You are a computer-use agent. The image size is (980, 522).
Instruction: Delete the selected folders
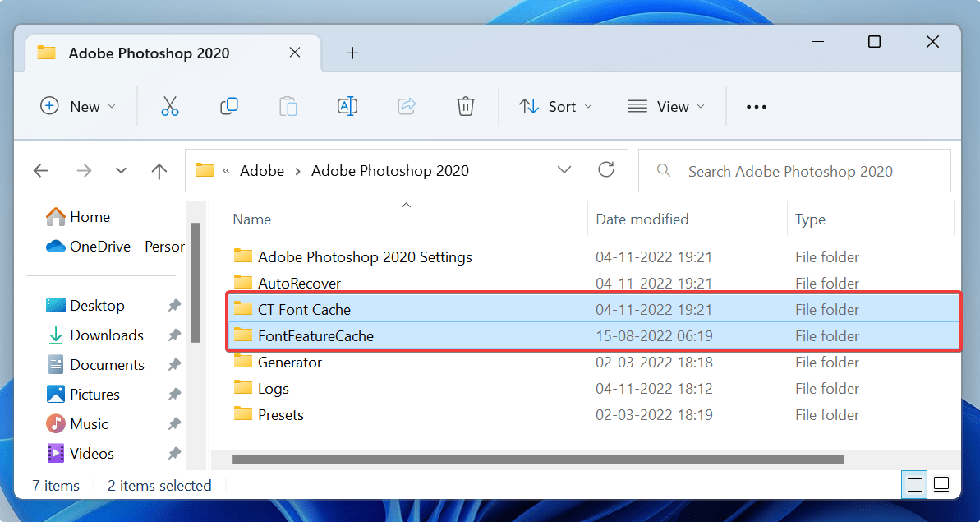(466, 106)
